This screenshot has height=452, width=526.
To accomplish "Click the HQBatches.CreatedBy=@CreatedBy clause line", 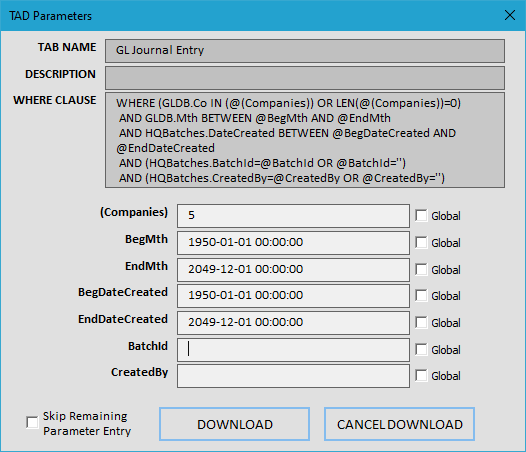I will tap(282, 178).
